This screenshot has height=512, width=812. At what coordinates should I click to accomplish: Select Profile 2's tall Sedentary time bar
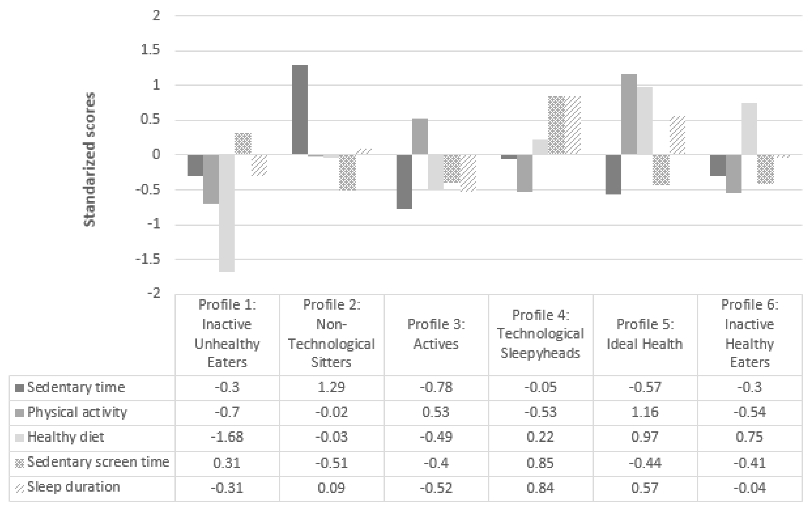tap(300, 110)
